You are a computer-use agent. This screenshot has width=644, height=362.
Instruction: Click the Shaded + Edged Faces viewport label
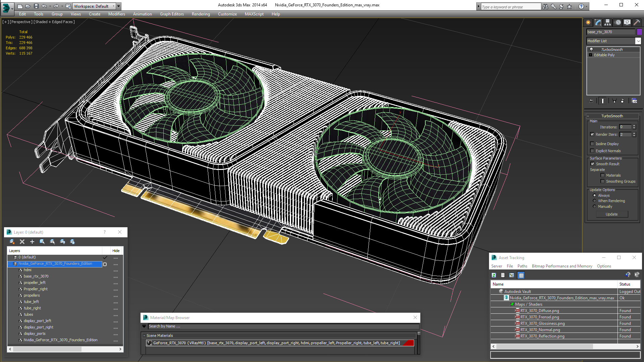coord(54,22)
